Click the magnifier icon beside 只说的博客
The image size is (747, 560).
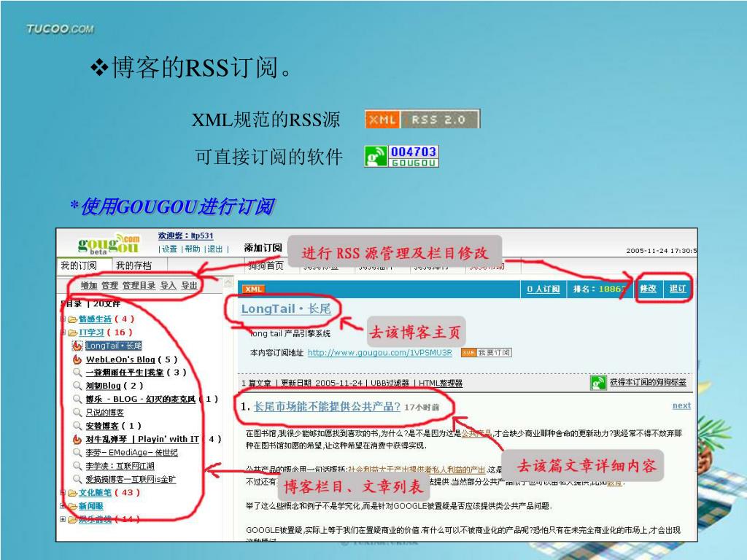77,413
